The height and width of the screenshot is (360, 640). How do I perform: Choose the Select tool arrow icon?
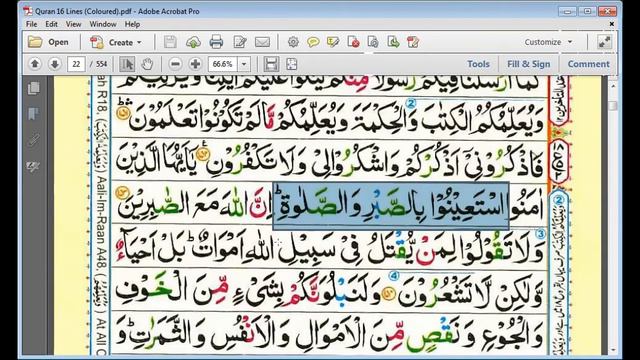click(x=127, y=64)
